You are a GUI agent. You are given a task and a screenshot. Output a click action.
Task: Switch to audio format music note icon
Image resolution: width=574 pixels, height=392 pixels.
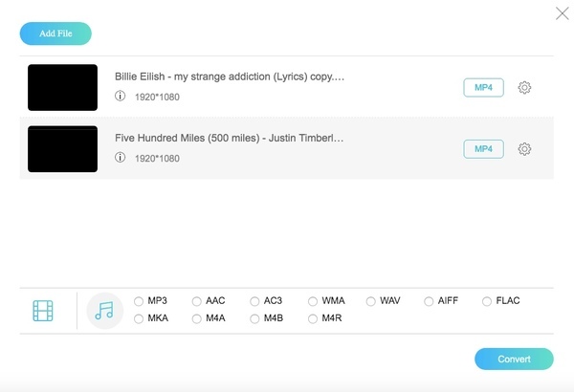click(x=104, y=310)
